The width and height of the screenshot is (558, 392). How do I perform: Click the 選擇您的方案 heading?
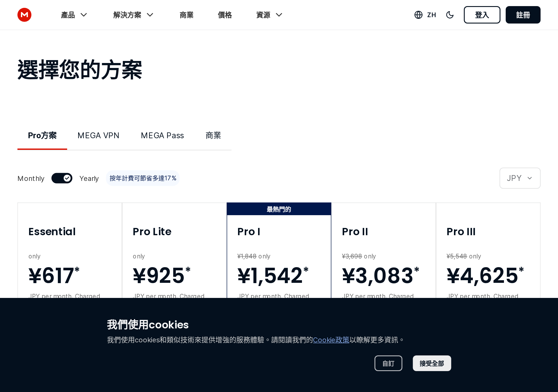(x=80, y=70)
